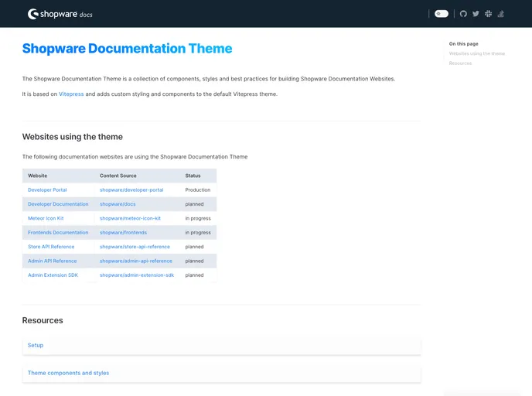Select 'in progress' status in Meteor Icon Kit row

pos(198,219)
